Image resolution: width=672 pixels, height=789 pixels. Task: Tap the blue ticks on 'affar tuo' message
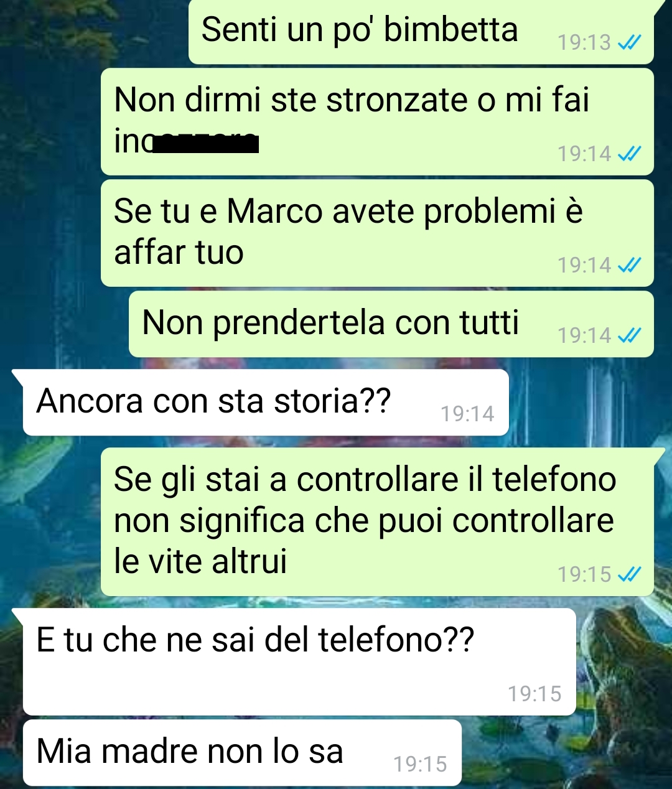click(x=628, y=265)
